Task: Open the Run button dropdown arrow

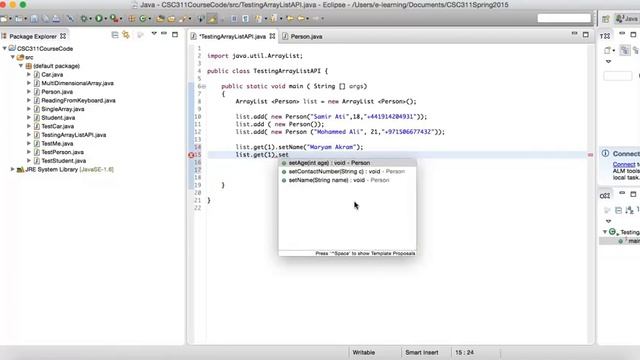Action: 105,19
